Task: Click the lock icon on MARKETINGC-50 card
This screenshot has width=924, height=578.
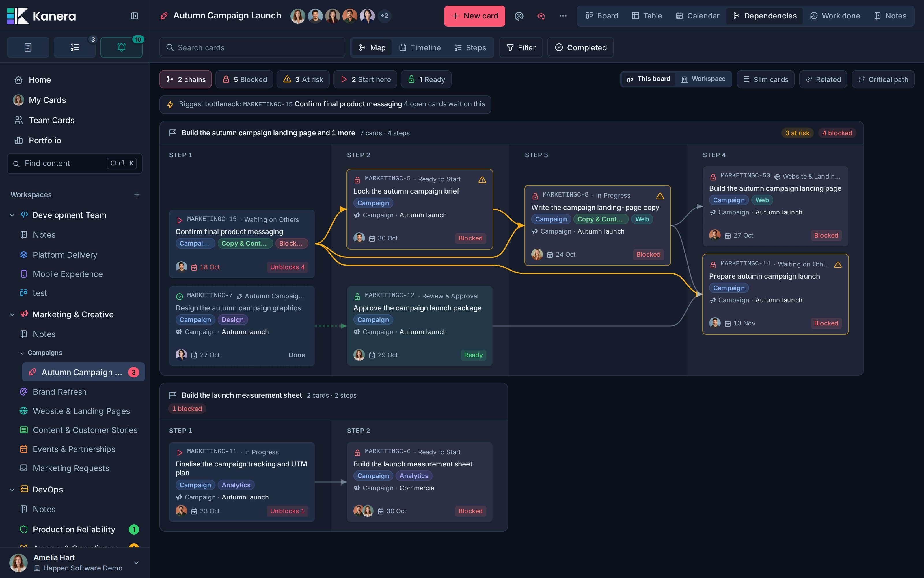Action: (x=713, y=177)
